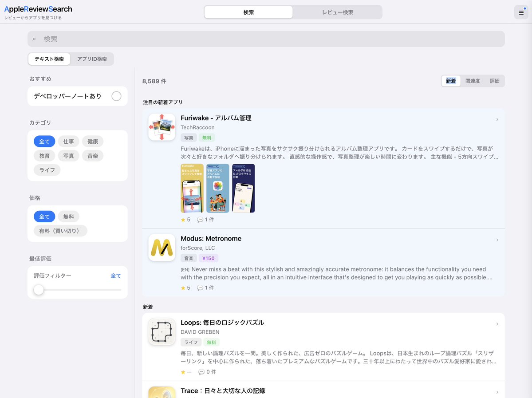Open the hamburger menu icon at top right

pyautogui.click(x=521, y=12)
